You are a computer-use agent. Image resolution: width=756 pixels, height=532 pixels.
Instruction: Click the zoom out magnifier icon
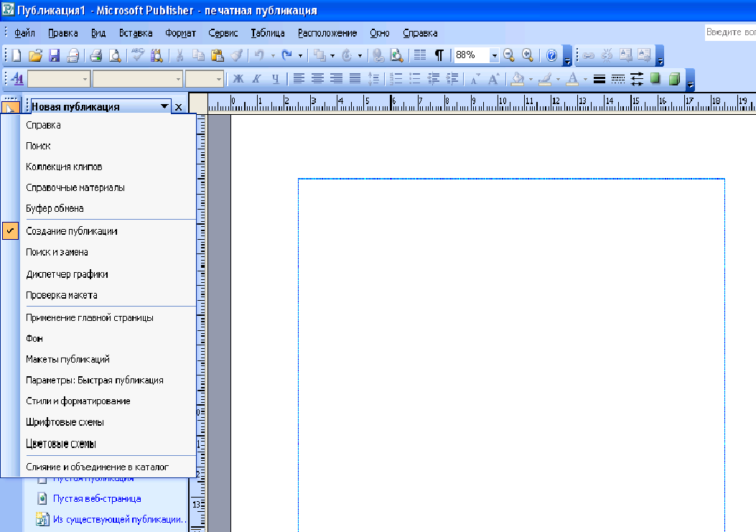pos(508,55)
